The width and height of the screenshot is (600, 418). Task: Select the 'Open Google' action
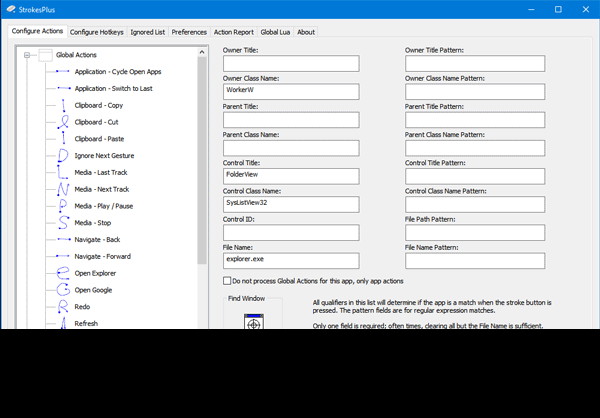93,290
